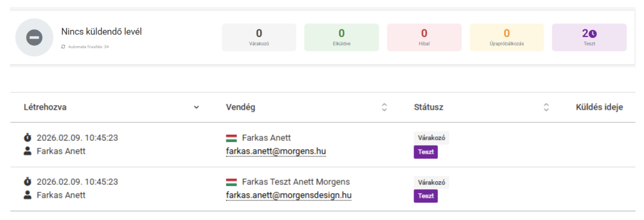Image resolution: width=644 pixels, height=220 pixels.
Task: Click the clock icon in Teszt card
Action: (x=593, y=34)
